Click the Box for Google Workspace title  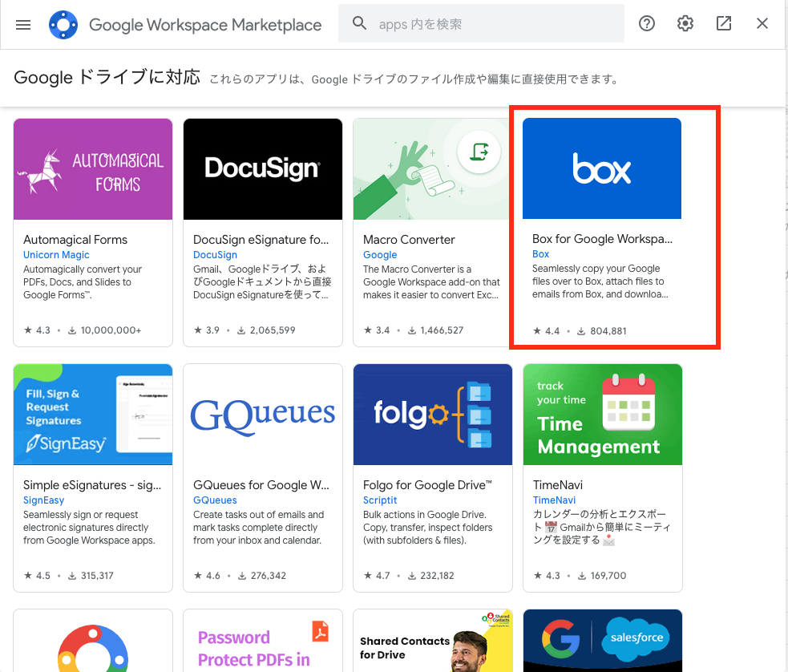[602, 239]
